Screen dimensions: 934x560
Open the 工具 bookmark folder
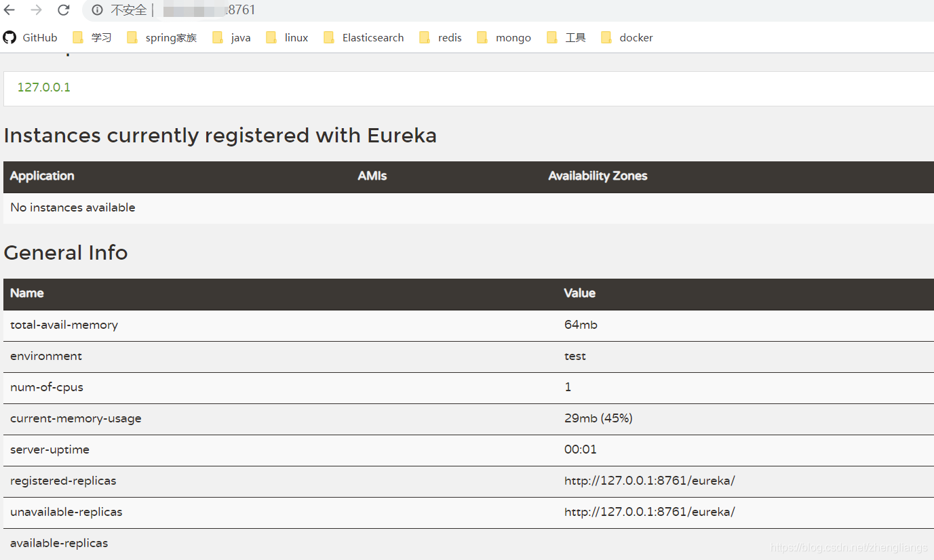coord(566,38)
